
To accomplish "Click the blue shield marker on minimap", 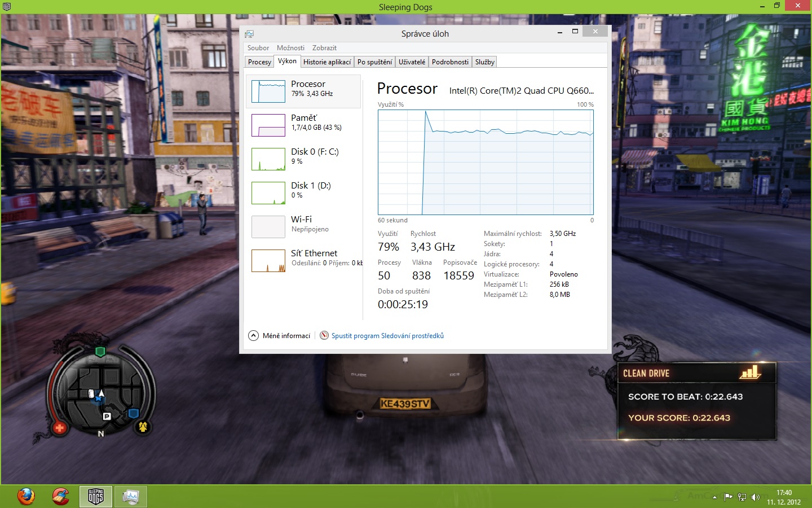I will (x=134, y=413).
